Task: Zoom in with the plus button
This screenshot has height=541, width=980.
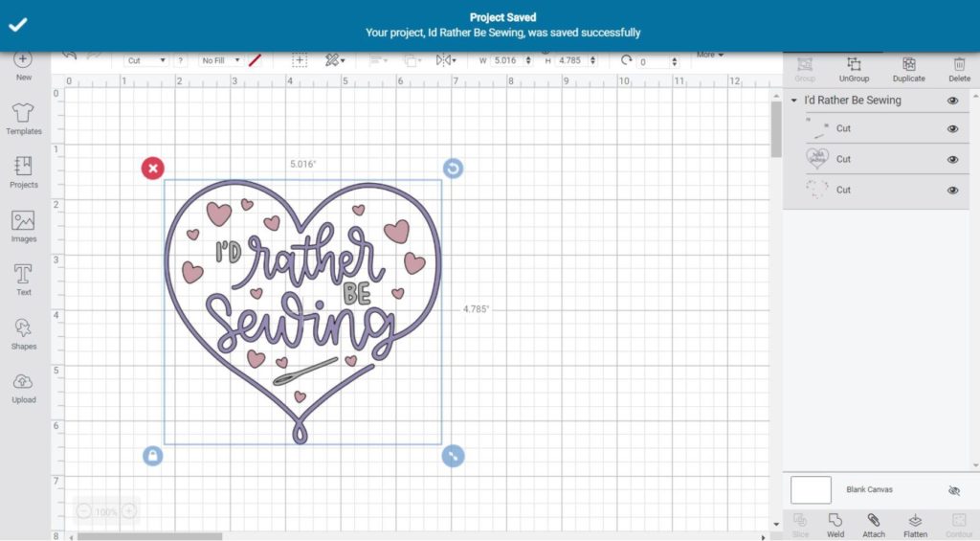Action: click(129, 511)
